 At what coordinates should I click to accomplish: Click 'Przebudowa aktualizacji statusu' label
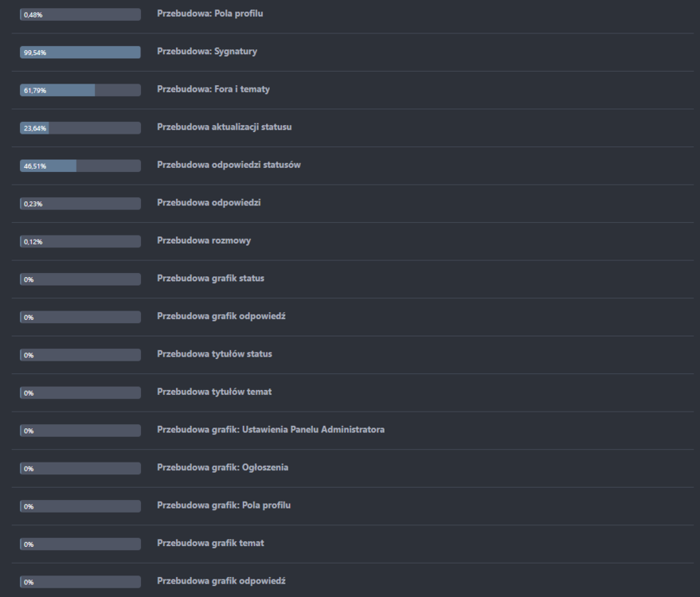point(224,127)
